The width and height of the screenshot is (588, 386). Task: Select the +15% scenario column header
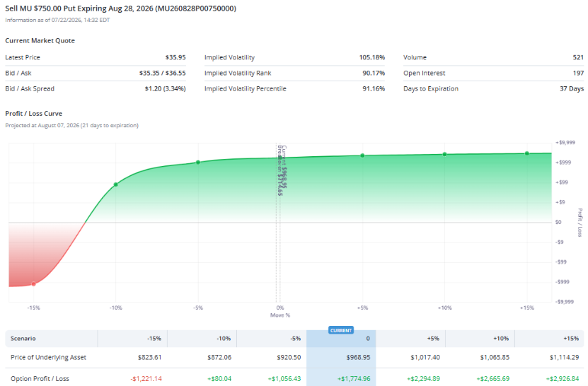[x=549, y=339]
